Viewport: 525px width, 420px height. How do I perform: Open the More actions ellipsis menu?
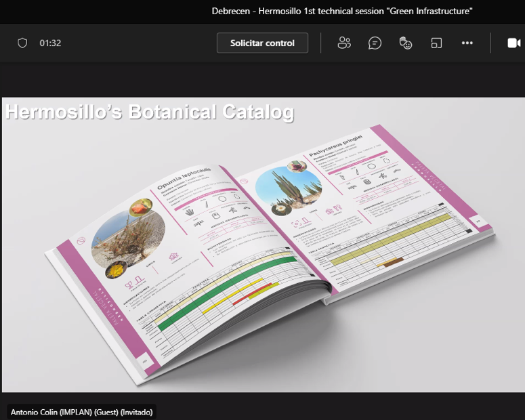tap(467, 43)
